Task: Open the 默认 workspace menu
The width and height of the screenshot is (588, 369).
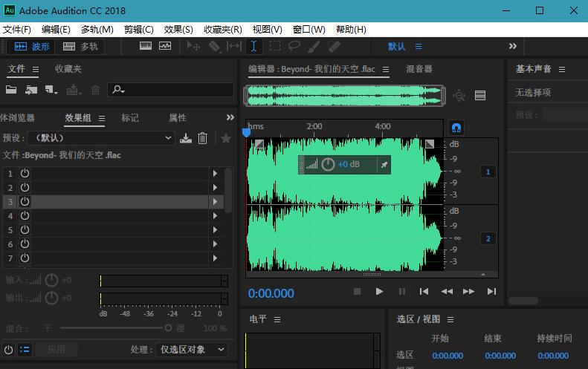Action: point(418,47)
